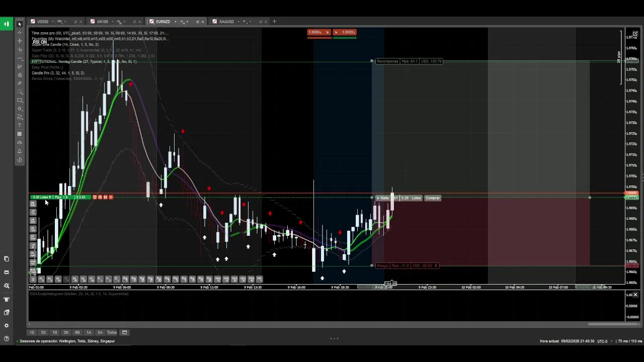Open the settings gear in the left sidebar
Viewport: 644px width, 362px height.
pos(7,325)
